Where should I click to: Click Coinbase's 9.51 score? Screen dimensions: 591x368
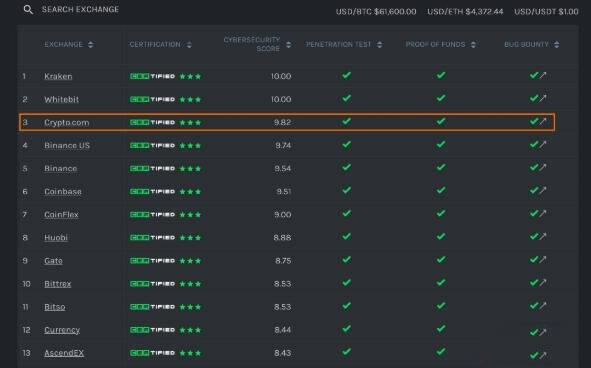point(283,192)
